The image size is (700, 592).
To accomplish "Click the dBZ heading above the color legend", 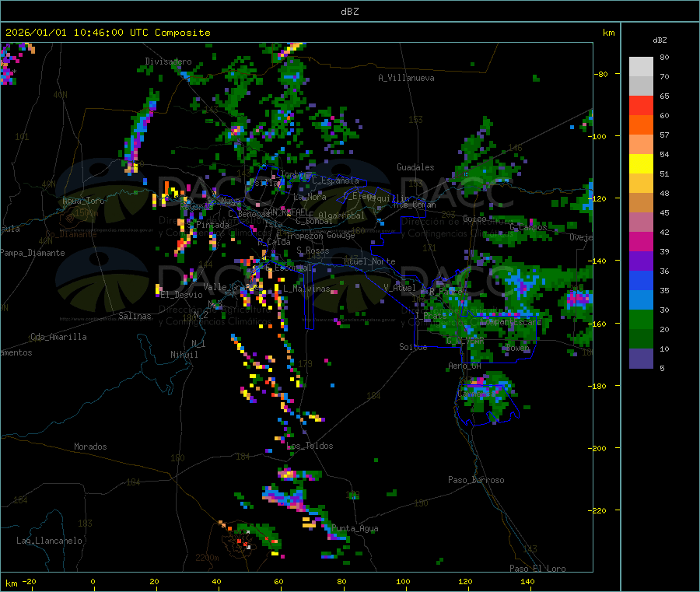I will [x=660, y=40].
